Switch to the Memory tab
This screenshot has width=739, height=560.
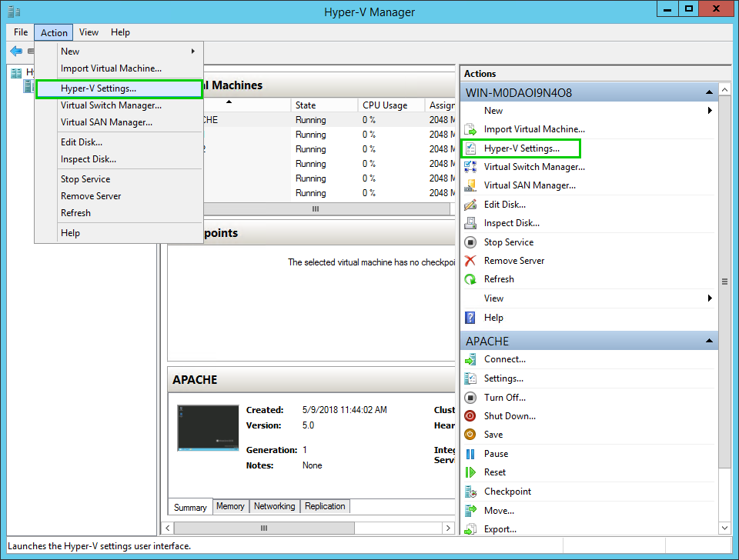[x=230, y=506]
